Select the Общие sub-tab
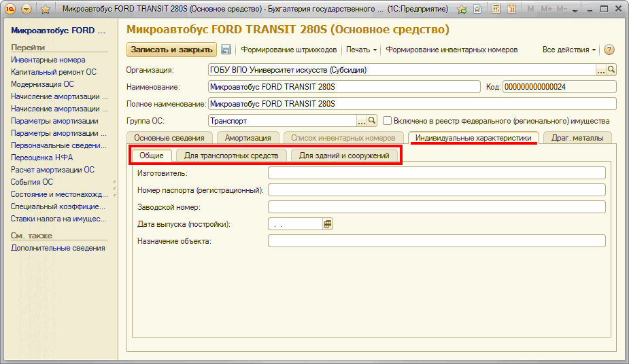The height and width of the screenshot is (364, 629). click(x=152, y=156)
